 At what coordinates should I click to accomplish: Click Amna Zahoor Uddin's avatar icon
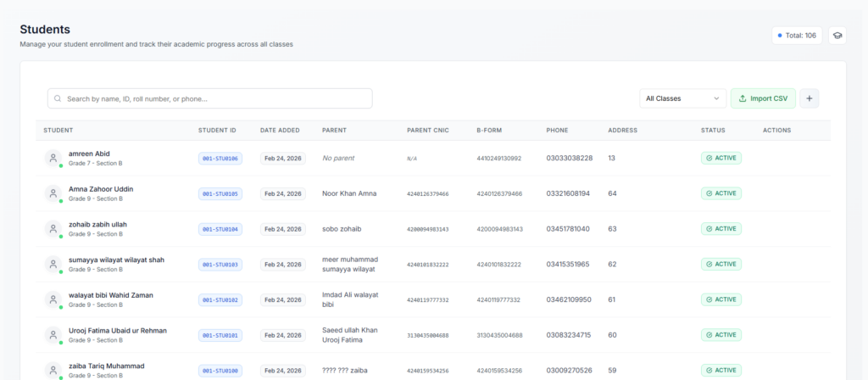click(53, 193)
